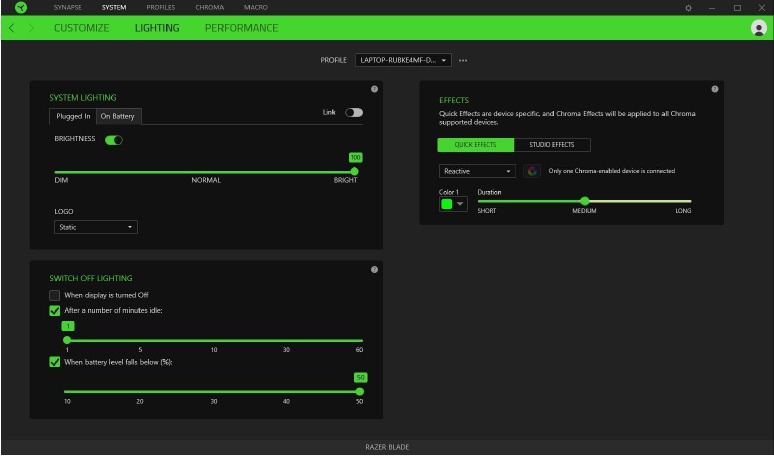Image resolution: width=774 pixels, height=457 pixels.
Task: Maximize the Synapse window
Action: click(x=737, y=8)
